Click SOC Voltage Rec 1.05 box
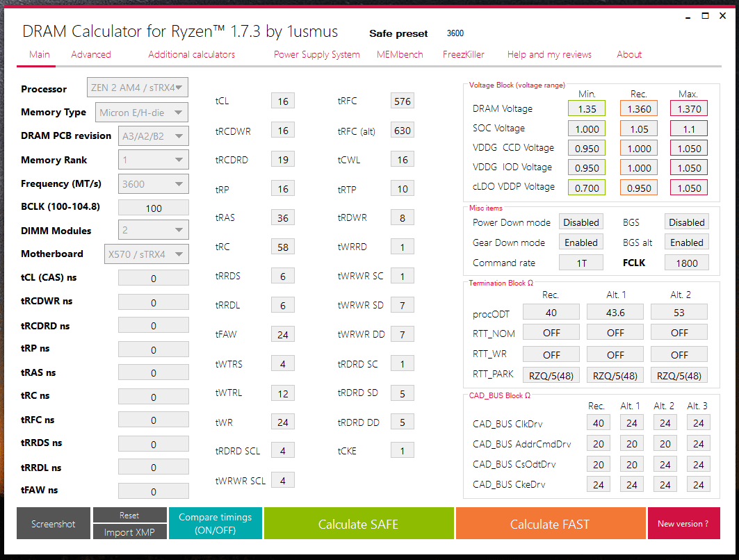 click(x=639, y=129)
